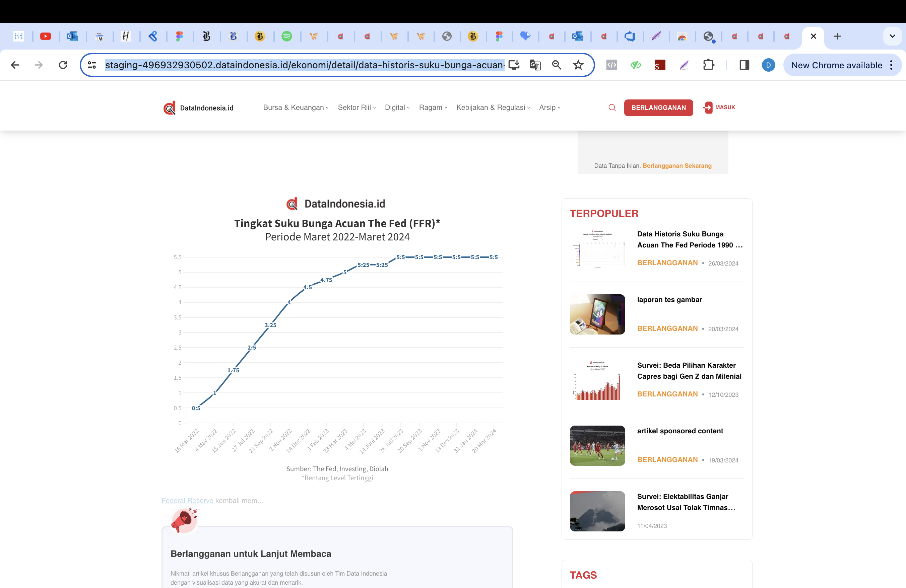Select the URL in the address bar
Viewport: 906px width, 588px height.
(x=305, y=65)
